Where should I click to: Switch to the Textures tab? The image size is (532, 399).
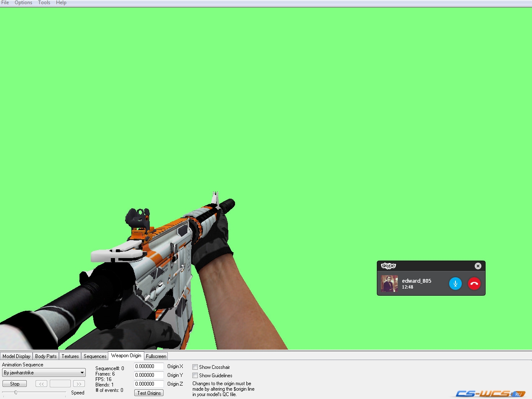[70, 356]
